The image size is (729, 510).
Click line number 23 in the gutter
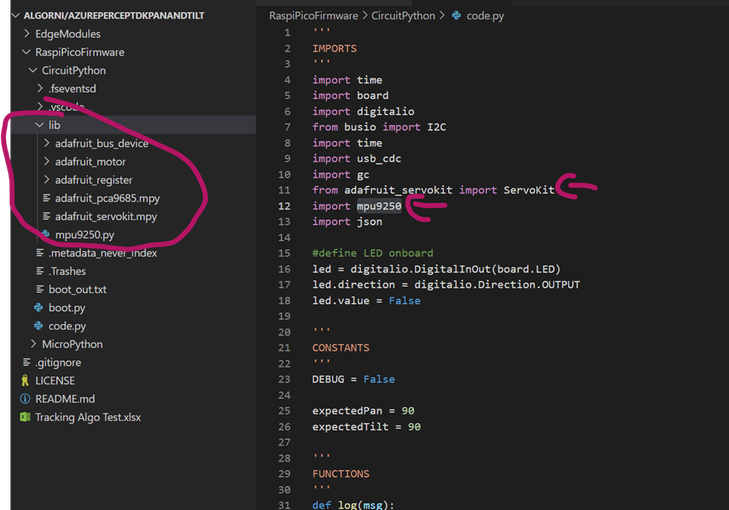(x=284, y=379)
